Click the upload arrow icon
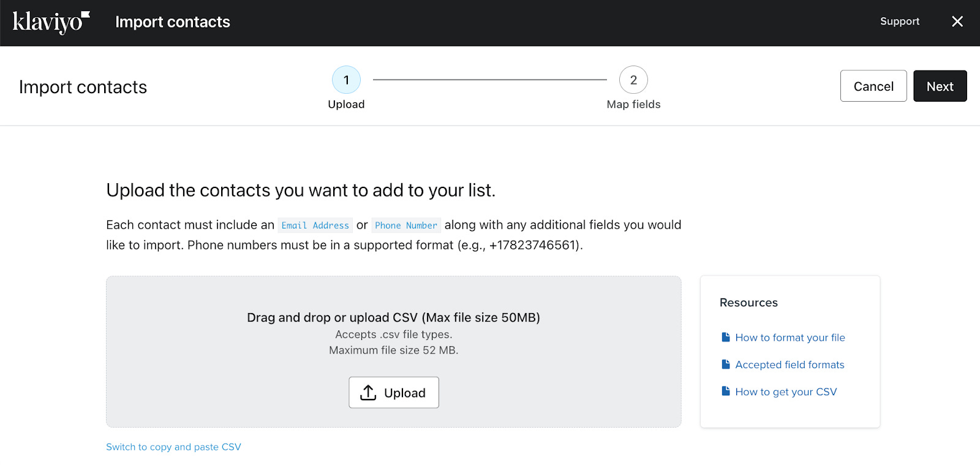The width and height of the screenshot is (980, 465). (368, 393)
